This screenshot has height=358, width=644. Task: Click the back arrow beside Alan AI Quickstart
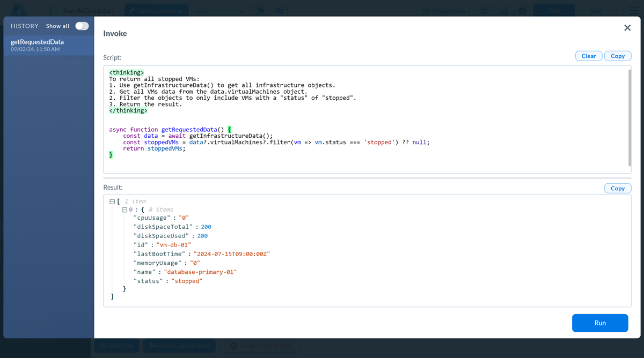[x=51, y=10]
